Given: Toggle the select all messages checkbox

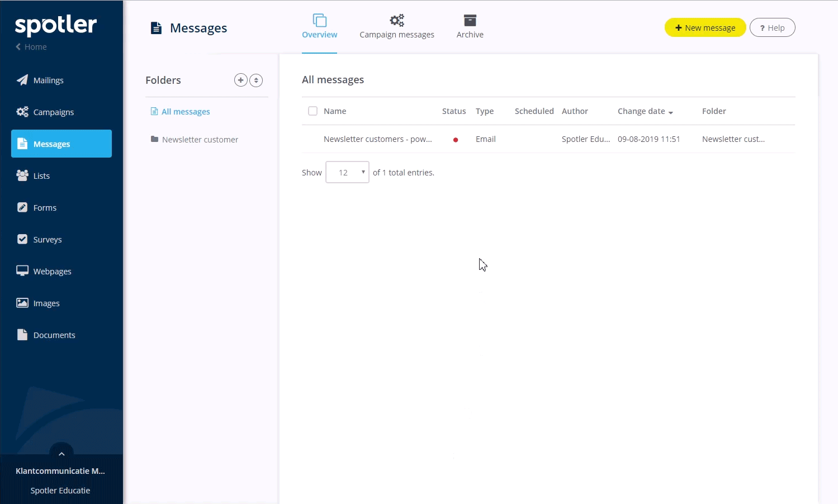Looking at the screenshot, I should pos(313,111).
